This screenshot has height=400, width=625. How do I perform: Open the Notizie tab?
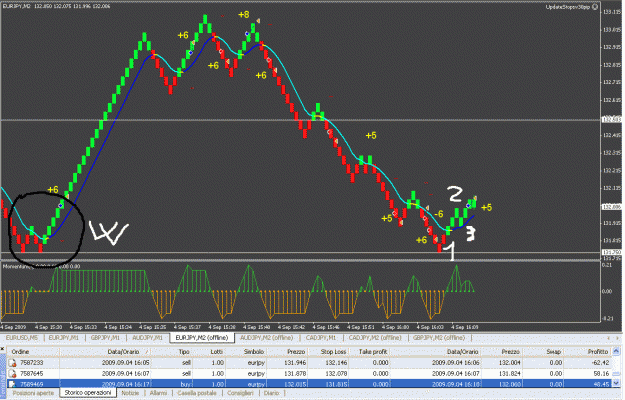pos(130,393)
